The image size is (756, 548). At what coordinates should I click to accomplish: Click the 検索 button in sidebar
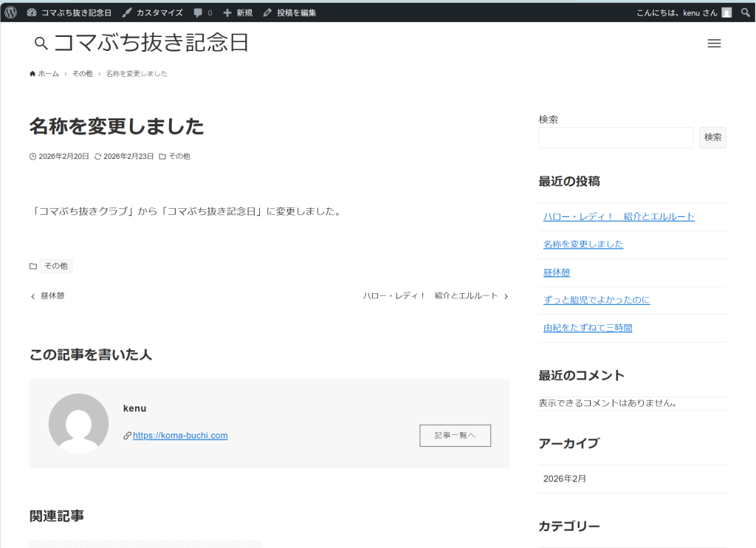712,137
